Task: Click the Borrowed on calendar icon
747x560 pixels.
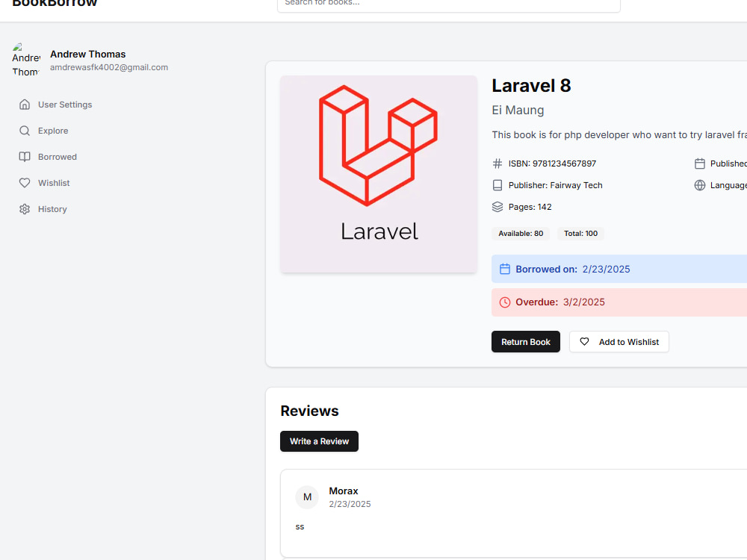Action: pyautogui.click(x=504, y=269)
